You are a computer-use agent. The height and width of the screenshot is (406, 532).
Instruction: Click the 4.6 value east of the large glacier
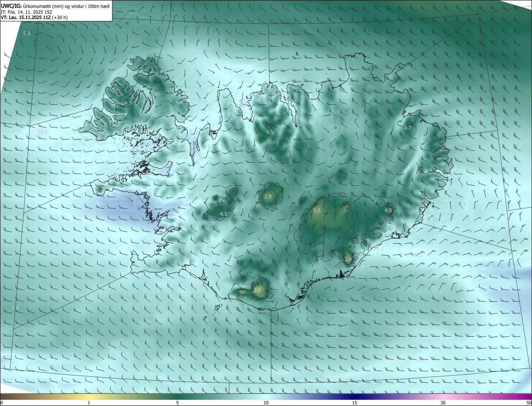(x=388, y=210)
